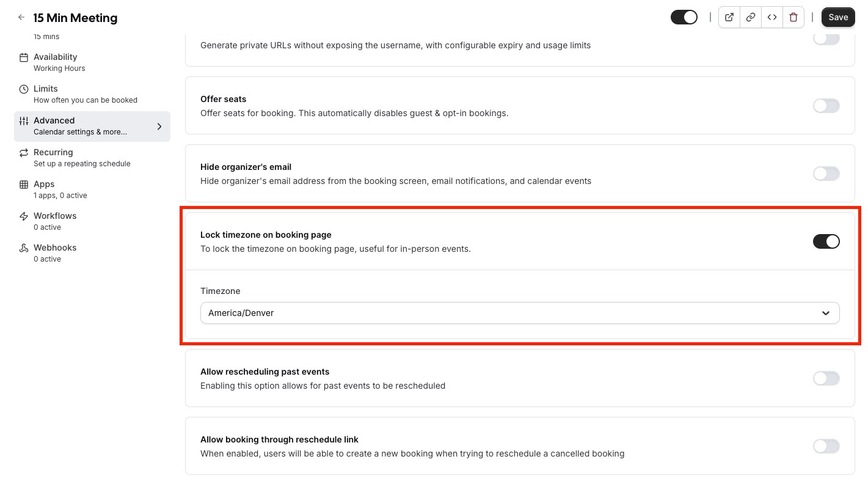Toggle the event type enabled switch in header

pos(684,17)
